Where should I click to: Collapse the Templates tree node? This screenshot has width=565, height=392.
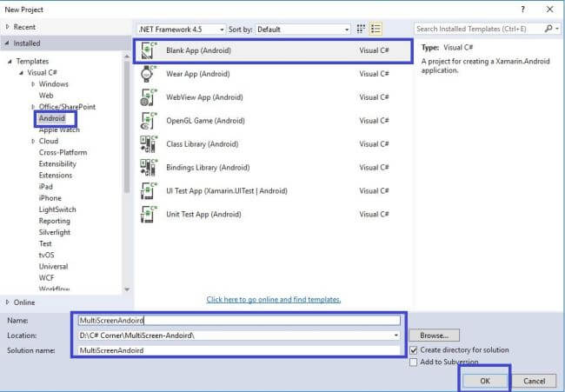pyautogui.click(x=10, y=61)
